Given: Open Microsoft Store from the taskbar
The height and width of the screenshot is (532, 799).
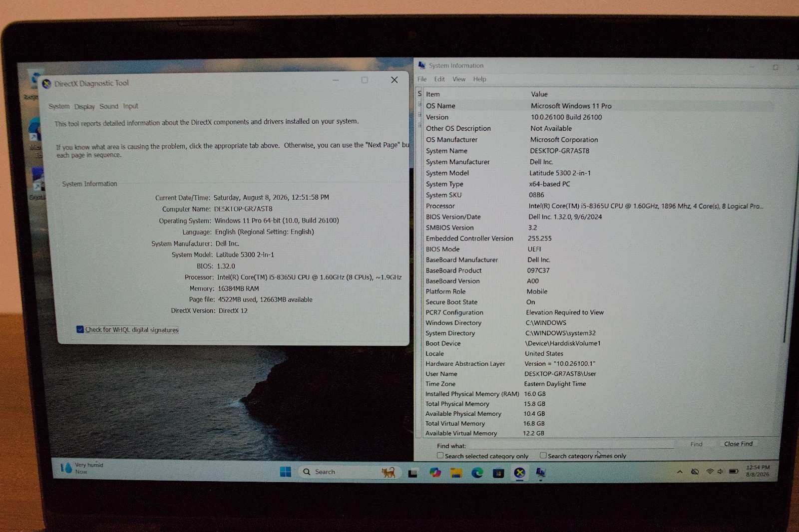Looking at the screenshot, I should tap(498, 473).
